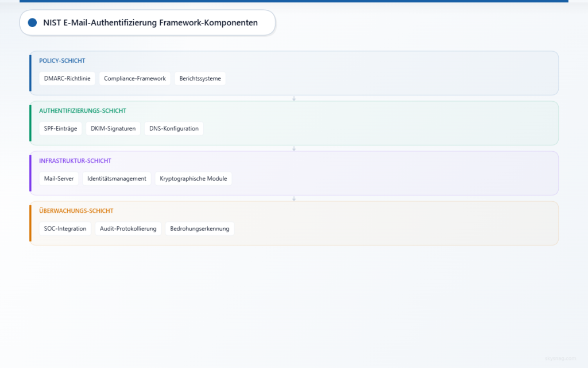Open the Compliance-Framework item

(x=134, y=78)
